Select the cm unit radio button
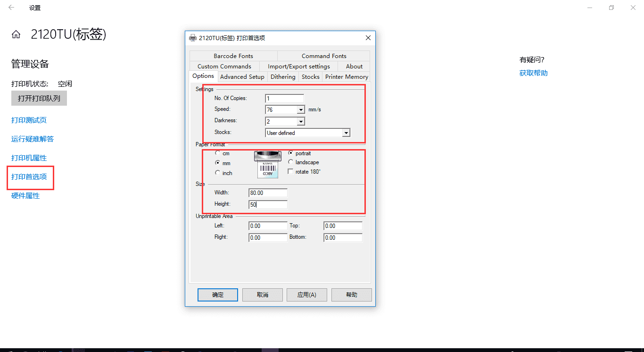The image size is (644, 352). pyautogui.click(x=217, y=153)
